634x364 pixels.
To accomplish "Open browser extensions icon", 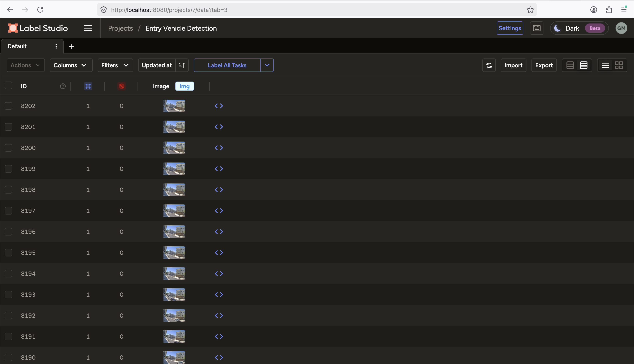I will (609, 10).
